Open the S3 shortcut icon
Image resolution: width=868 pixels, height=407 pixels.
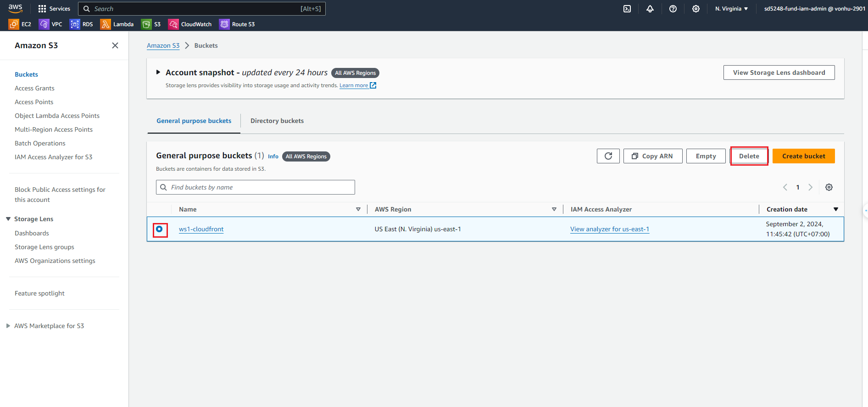[146, 24]
